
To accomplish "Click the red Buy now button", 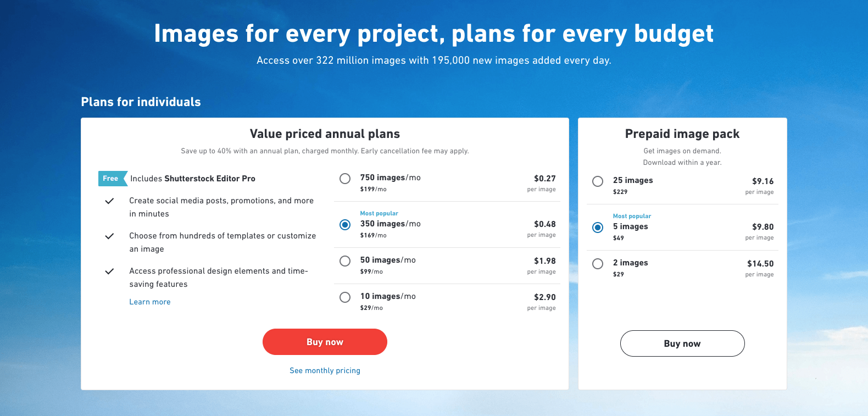I will click(325, 342).
